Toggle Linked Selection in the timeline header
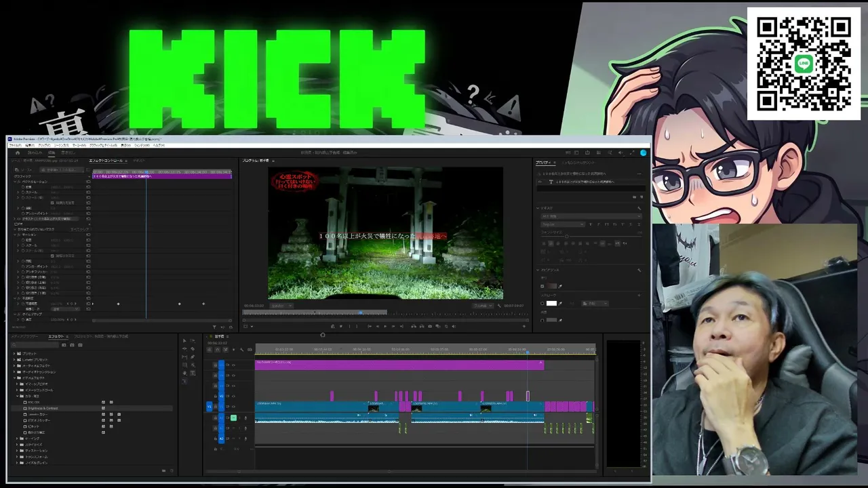Screen dimensions: 868x488 (x=225, y=350)
